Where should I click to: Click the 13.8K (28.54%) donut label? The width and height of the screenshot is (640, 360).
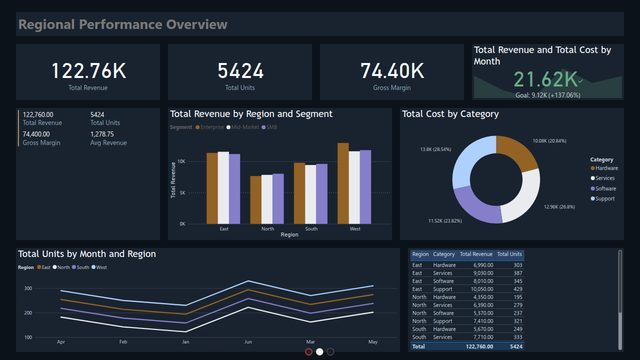[436, 149]
